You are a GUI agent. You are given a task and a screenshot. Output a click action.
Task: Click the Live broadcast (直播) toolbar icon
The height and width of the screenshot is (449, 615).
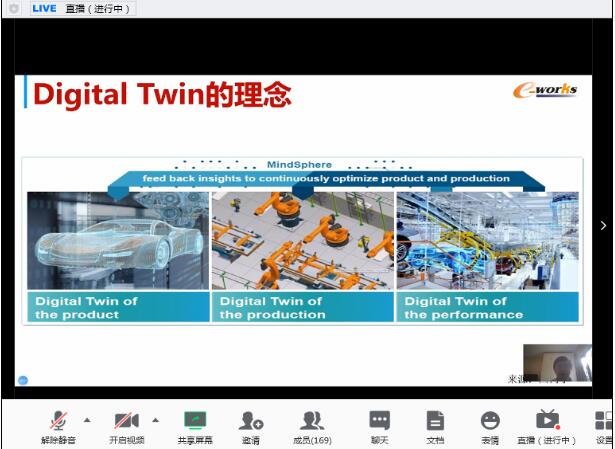click(547, 422)
